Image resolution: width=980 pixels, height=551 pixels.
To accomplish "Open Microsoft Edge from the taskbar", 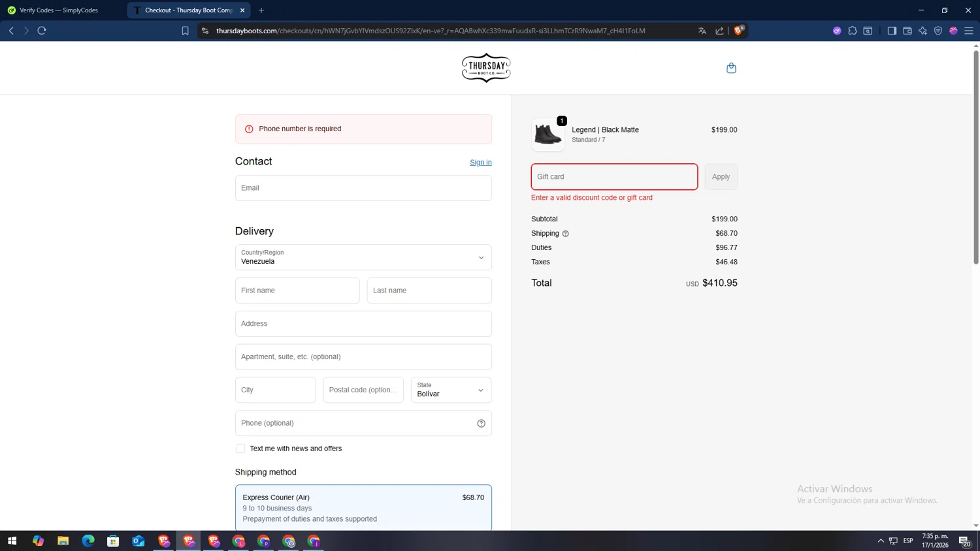I will [88, 541].
